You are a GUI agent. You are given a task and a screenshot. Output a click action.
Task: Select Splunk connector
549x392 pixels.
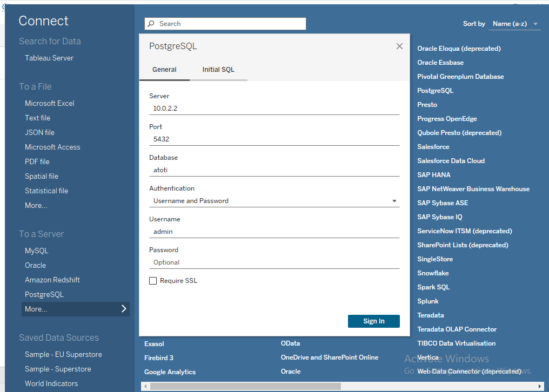(427, 301)
